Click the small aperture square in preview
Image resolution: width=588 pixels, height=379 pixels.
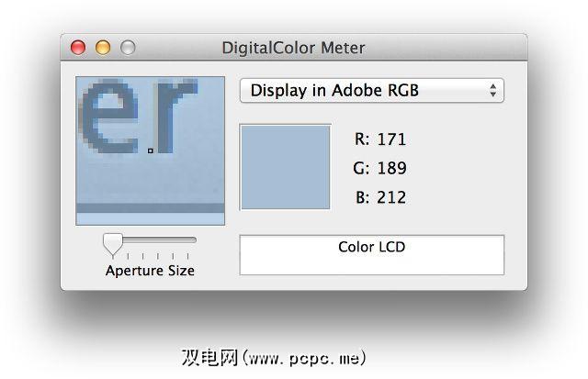click(x=150, y=150)
